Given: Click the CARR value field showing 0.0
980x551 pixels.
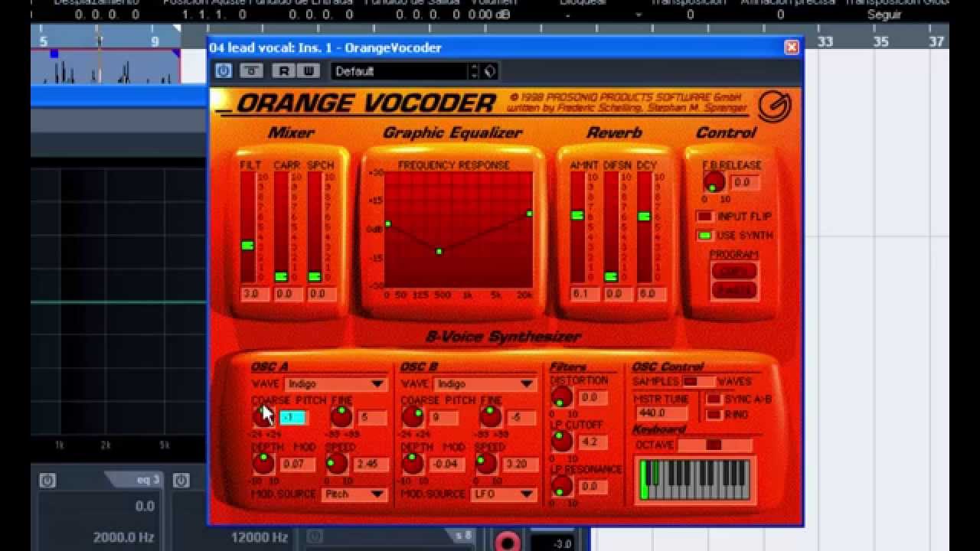Looking at the screenshot, I should click(x=288, y=294).
